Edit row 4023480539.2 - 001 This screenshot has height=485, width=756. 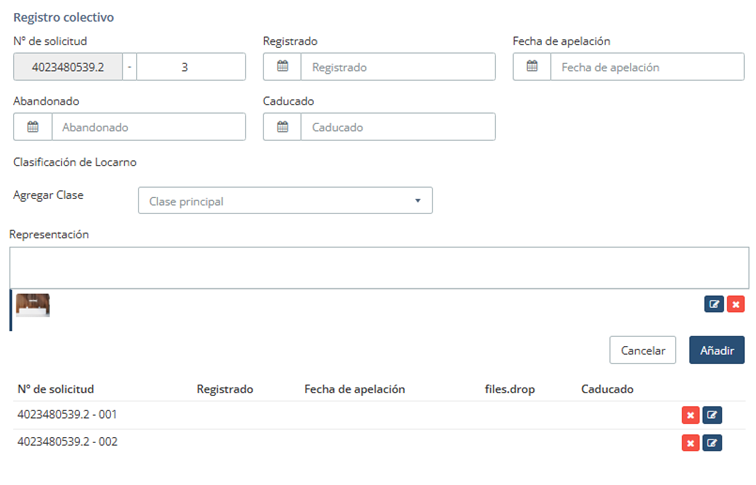[712, 415]
